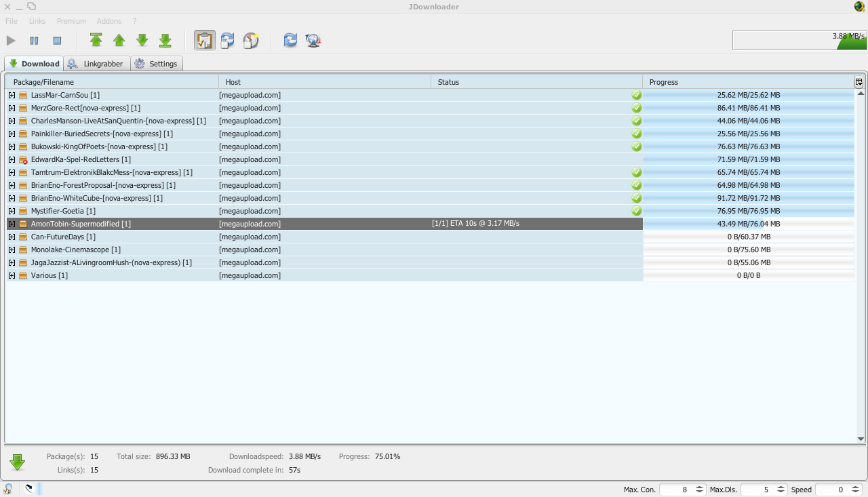This screenshot has height=497, width=868.
Task: Toggle the automatic reconnect icon
Action: tap(228, 41)
